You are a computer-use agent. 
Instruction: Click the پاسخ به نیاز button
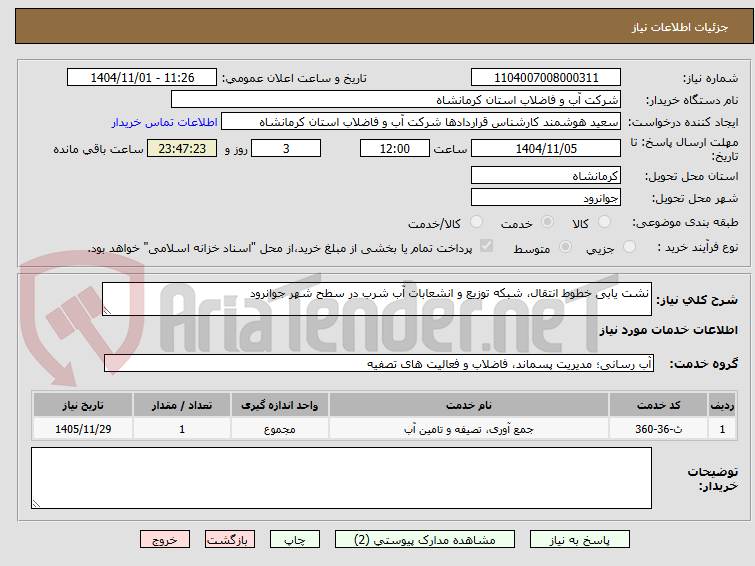pyautogui.click(x=580, y=540)
